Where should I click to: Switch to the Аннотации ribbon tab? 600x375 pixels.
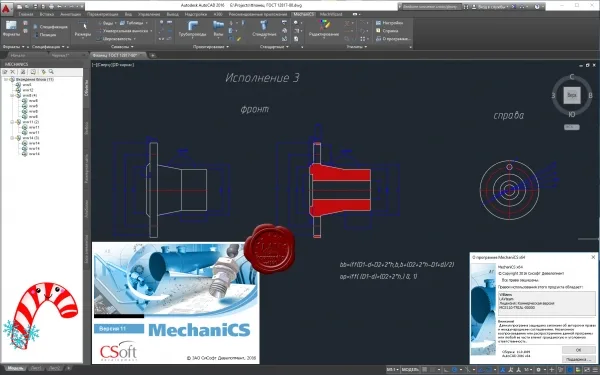tap(70, 14)
